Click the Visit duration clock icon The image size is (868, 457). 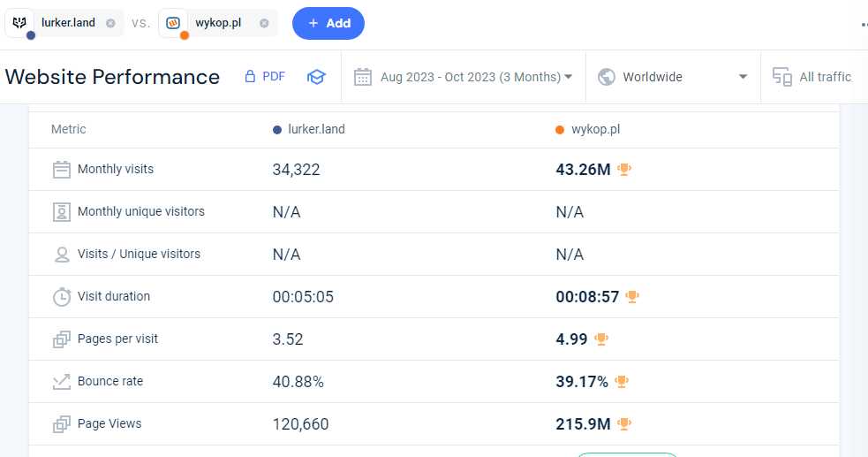coord(62,297)
